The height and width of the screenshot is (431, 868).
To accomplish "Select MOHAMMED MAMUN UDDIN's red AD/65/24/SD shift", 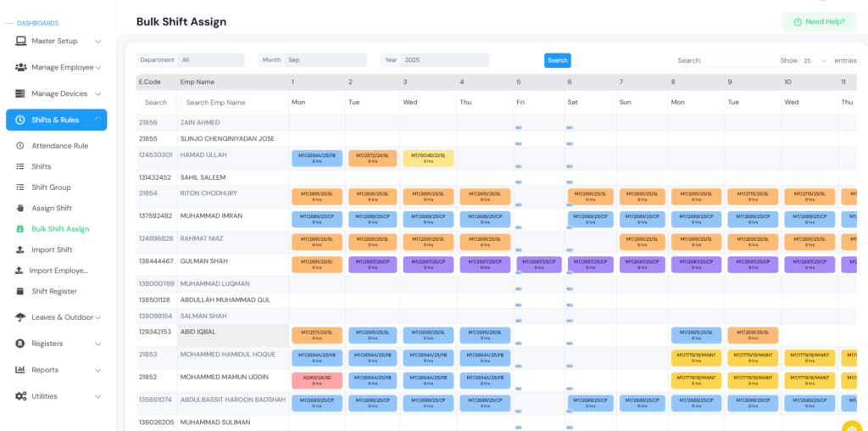I will pos(317,381).
